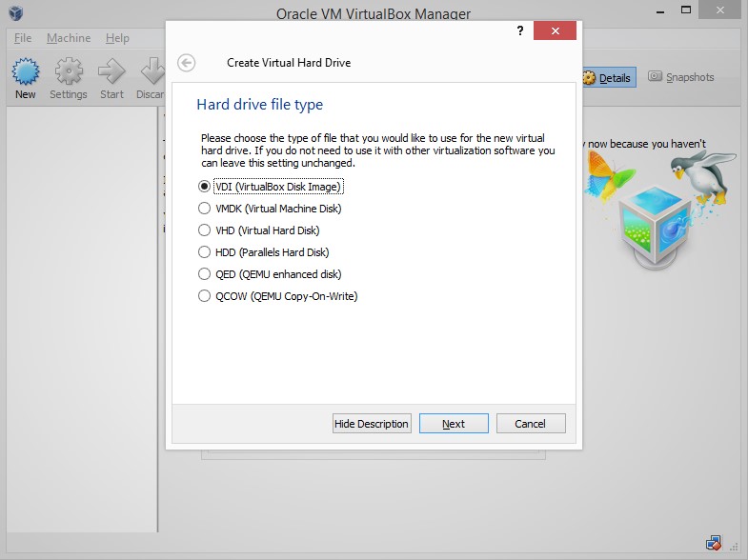Screen dimensions: 748x560
Task: Choose HDD (Parallels Hard Disk) option
Action: pyautogui.click(x=263, y=252)
